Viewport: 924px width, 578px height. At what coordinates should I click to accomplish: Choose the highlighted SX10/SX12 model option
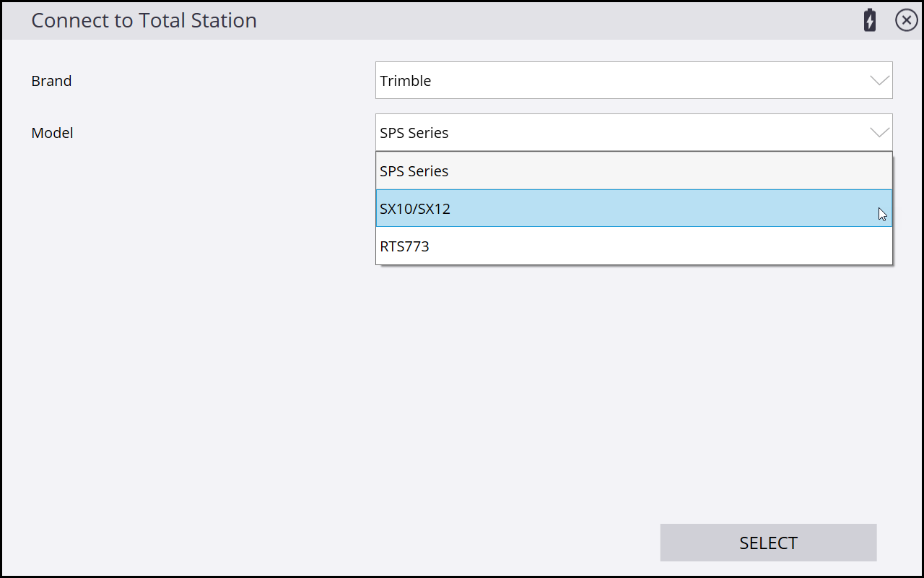point(633,209)
